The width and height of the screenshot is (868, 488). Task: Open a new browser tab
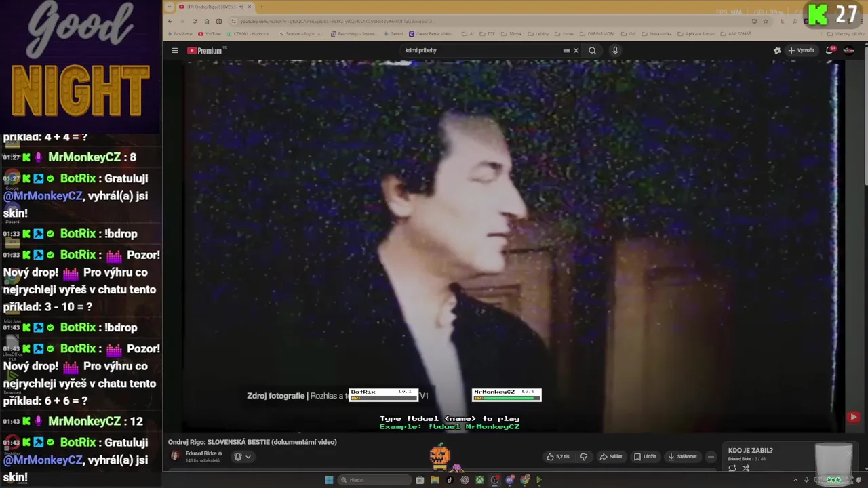click(261, 7)
